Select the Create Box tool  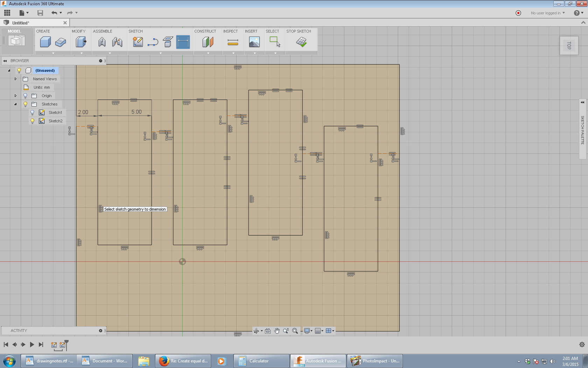pyautogui.click(x=45, y=42)
